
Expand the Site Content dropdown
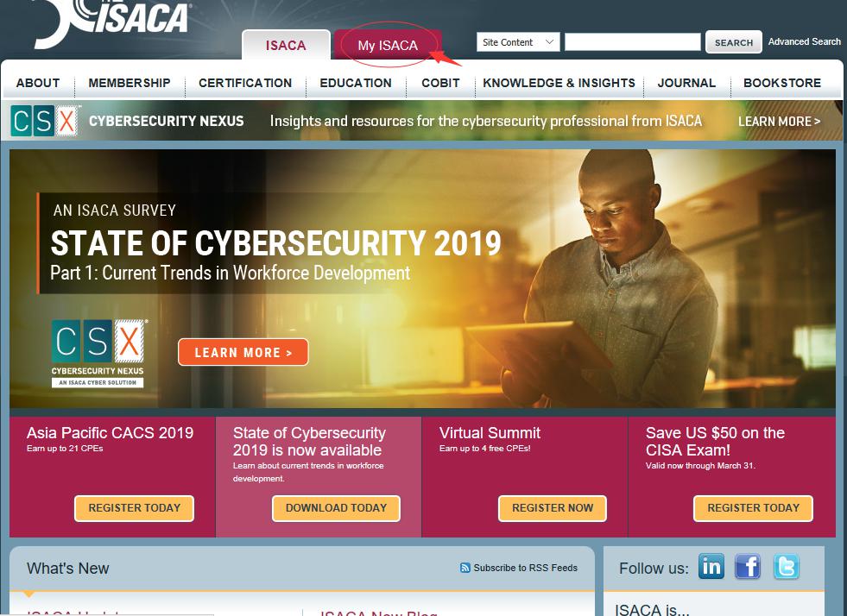coord(518,42)
